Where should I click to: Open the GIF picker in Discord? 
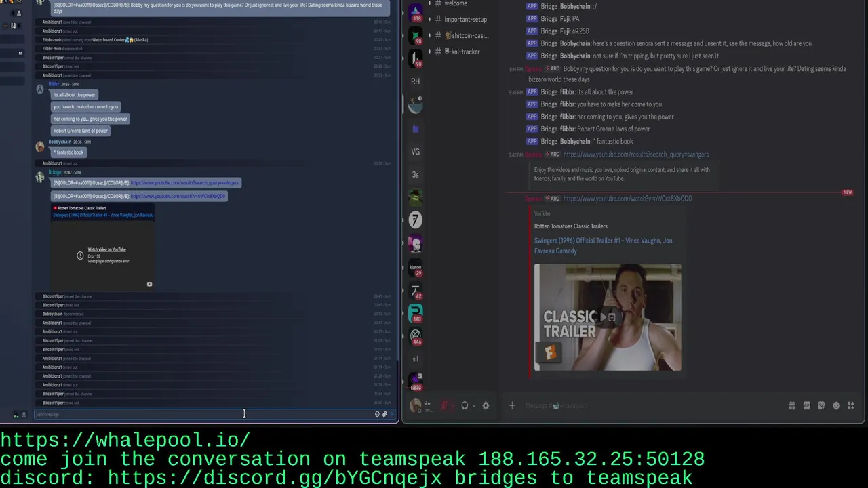[806, 406]
